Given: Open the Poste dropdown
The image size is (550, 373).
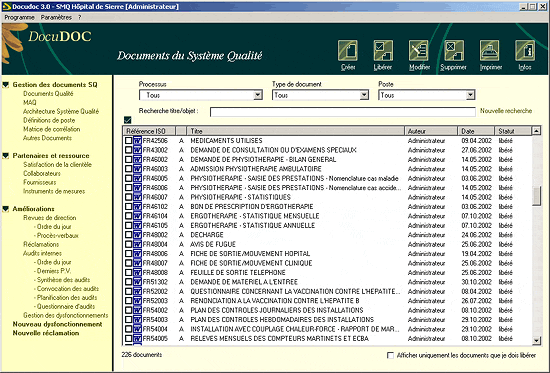Looking at the screenshot, I should point(470,95).
